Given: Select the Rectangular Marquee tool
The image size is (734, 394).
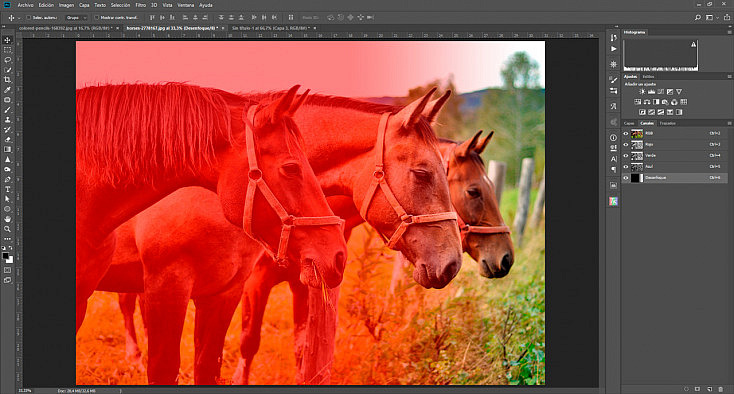Looking at the screenshot, I should pos(7,50).
